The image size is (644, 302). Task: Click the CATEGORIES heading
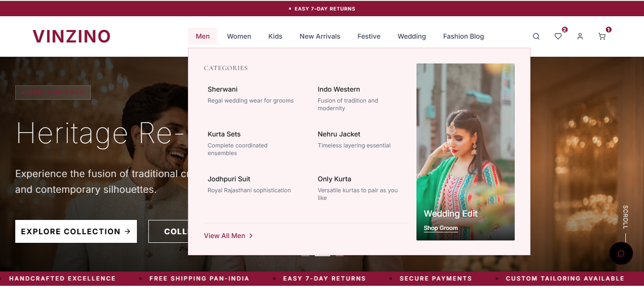pyautogui.click(x=226, y=68)
